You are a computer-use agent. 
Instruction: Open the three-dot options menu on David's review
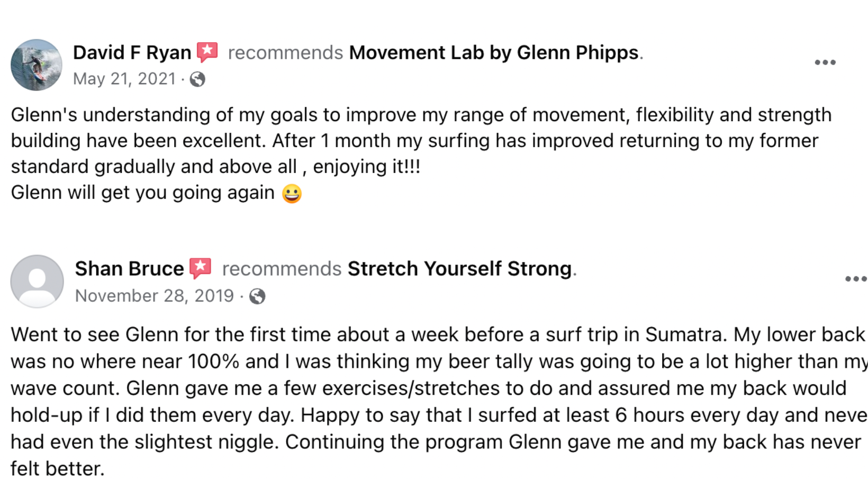825,62
